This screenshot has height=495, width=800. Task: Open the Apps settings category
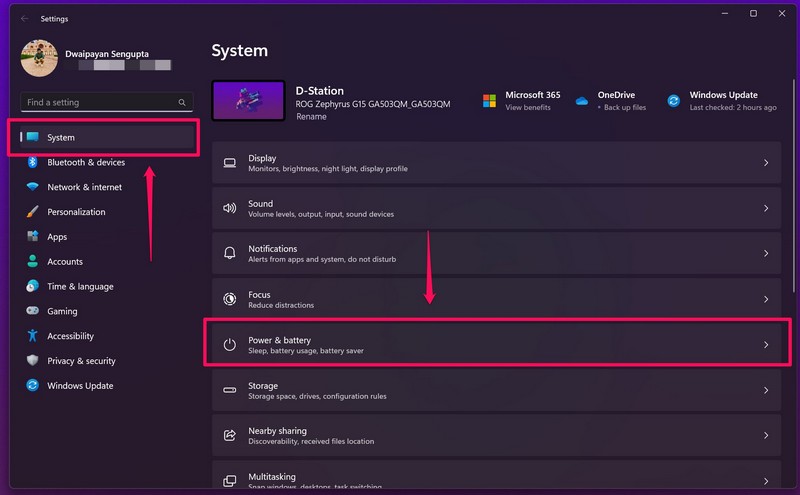click(x=57, y=237)
